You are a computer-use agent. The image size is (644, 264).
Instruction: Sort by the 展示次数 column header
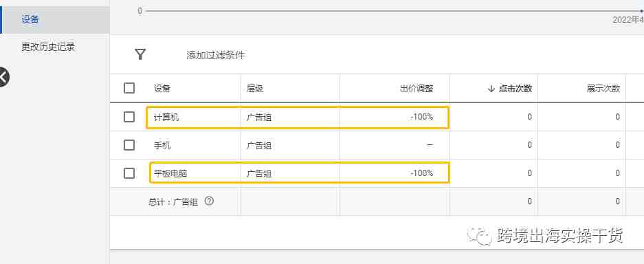603,89
